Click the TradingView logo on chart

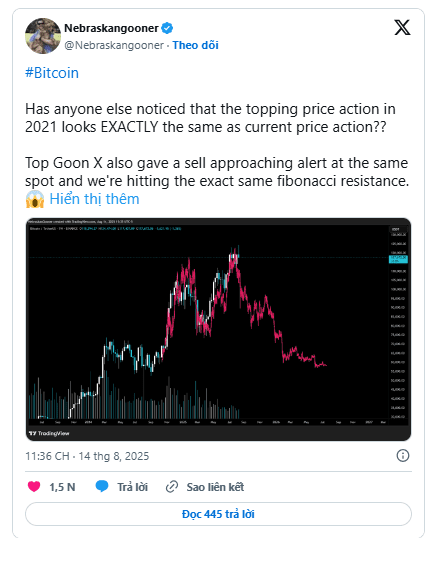click(49, 433)
